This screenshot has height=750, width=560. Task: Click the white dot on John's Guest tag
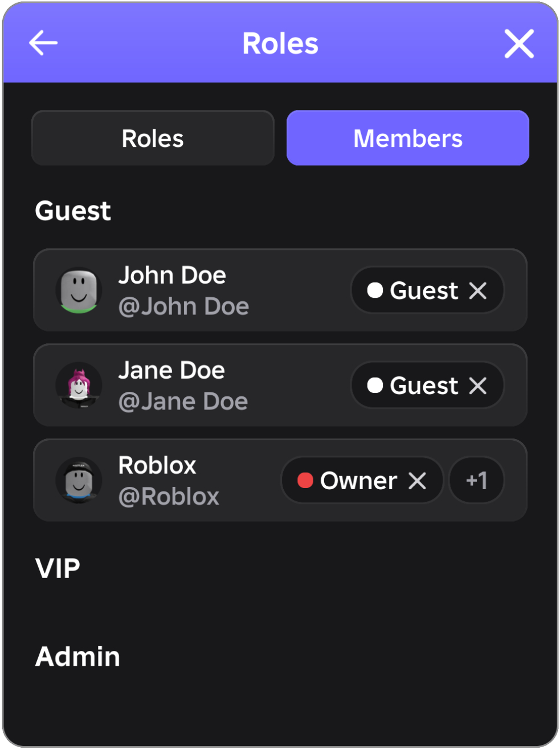375,290
